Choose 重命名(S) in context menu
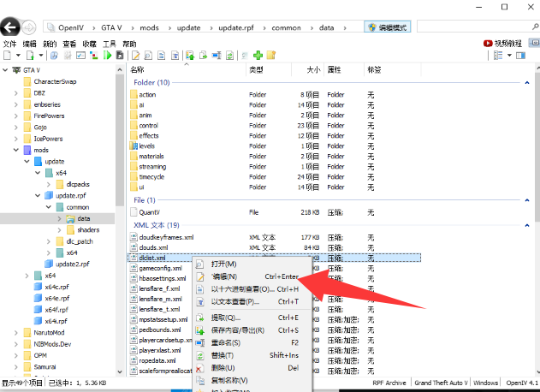The width and height of the screenshot is (540, 392). [x=252, y=342]
